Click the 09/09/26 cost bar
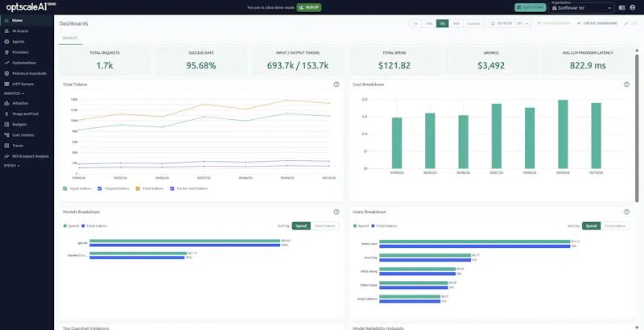The height and width of the screenshot is (330, 644). (563, 134)
